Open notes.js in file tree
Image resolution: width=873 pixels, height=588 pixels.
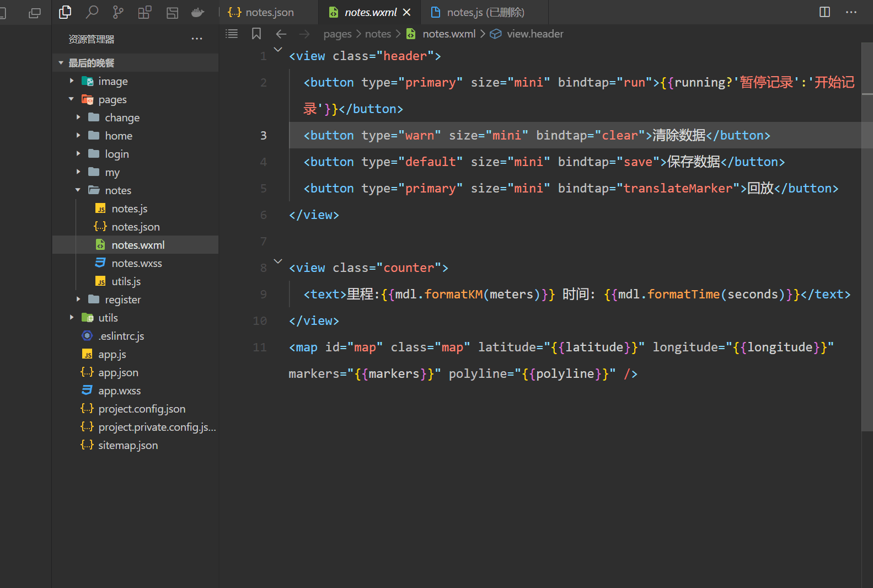(135, 209)
